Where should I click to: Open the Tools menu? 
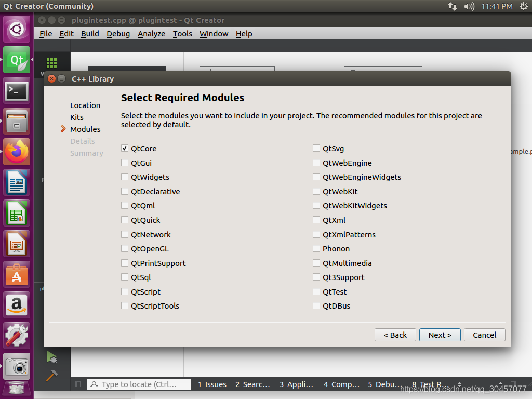tap(182, 34)
